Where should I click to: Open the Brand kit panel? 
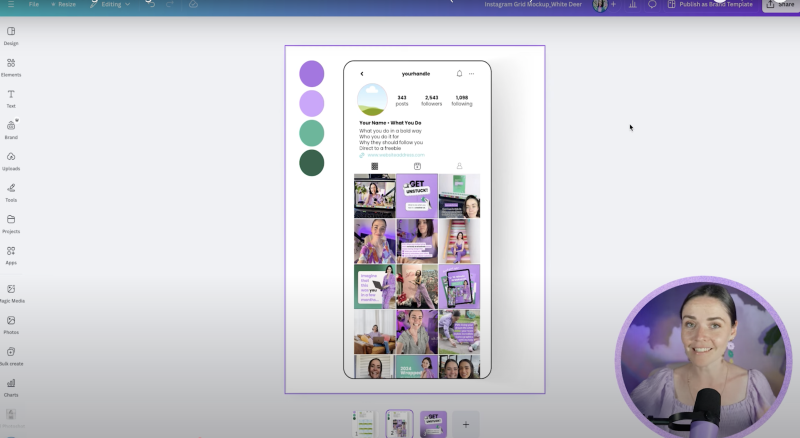click(11, 130)
